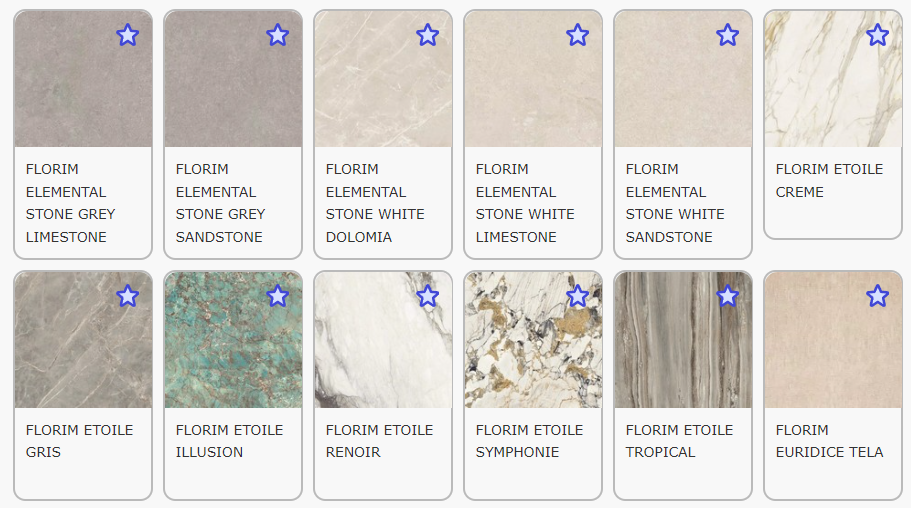Choose the Elemental Stone White Dolomia image
Screen dimensions: 911x508
click(x=383, y=78)
